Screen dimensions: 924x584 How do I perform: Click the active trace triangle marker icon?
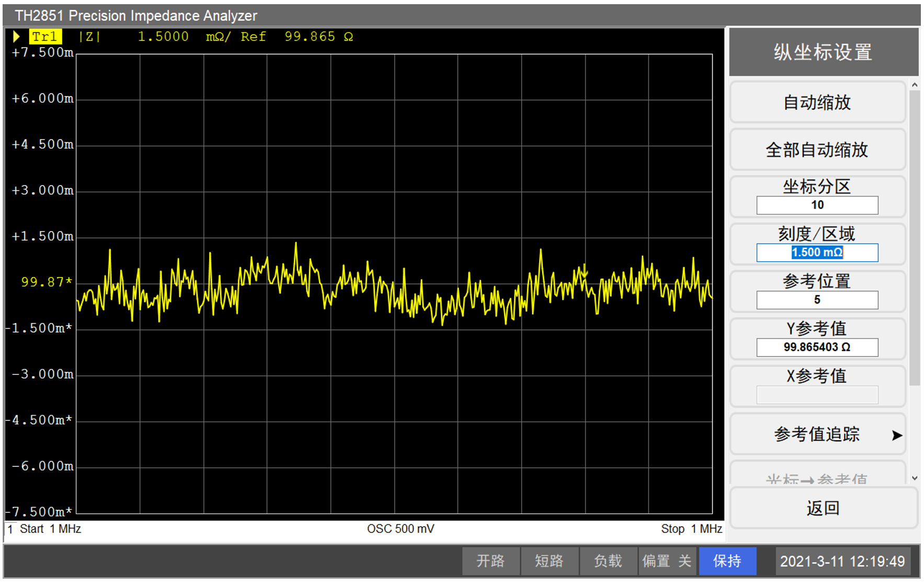(x=16, y=37)
